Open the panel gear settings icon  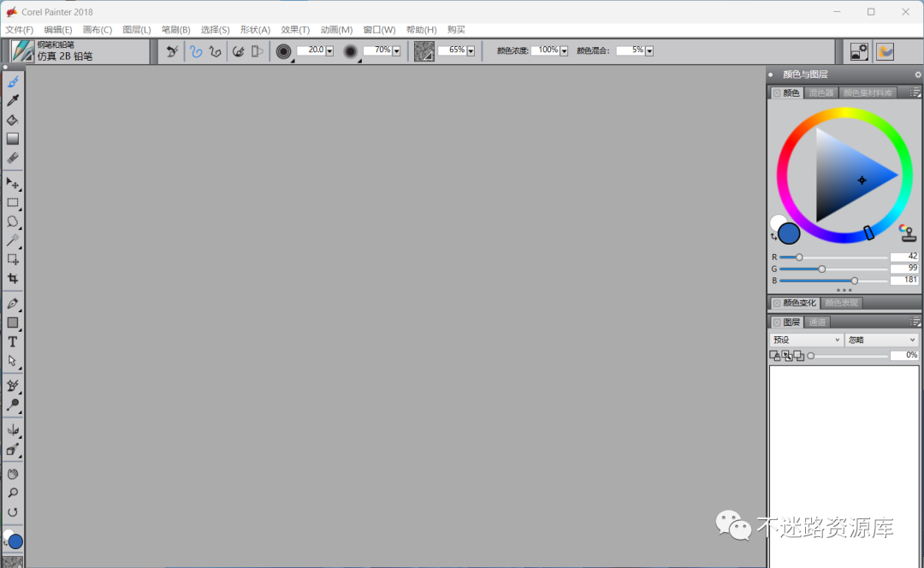click(917, 74)
